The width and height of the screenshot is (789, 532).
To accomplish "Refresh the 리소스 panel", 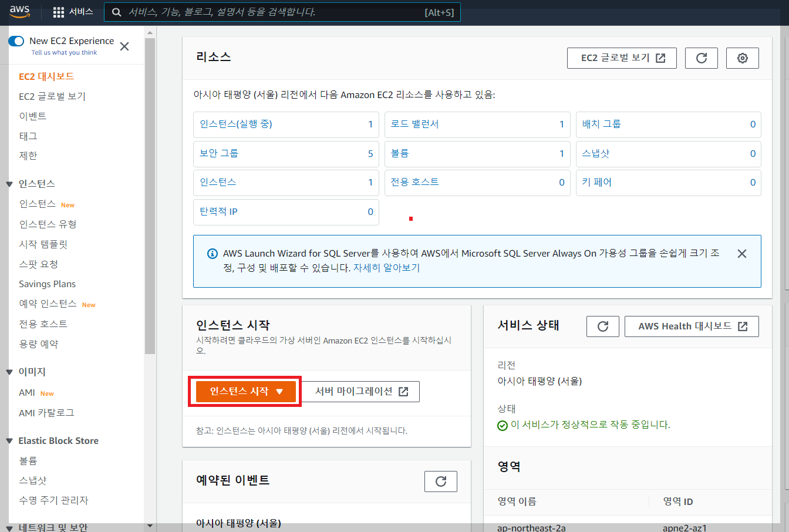I will tap(702, 58).
